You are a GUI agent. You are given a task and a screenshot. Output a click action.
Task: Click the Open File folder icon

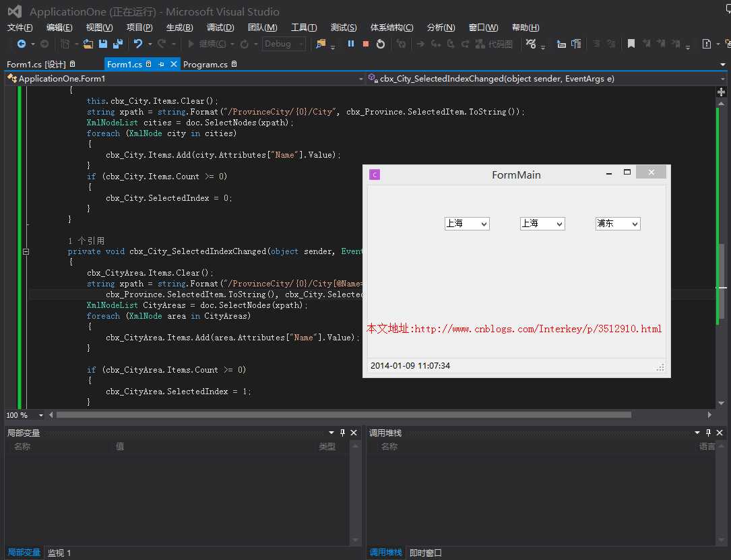pos(88,44)
